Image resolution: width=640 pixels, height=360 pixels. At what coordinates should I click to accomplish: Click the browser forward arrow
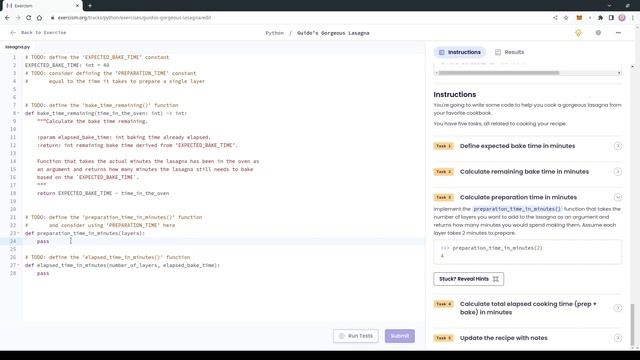click(x=18, y=18)
